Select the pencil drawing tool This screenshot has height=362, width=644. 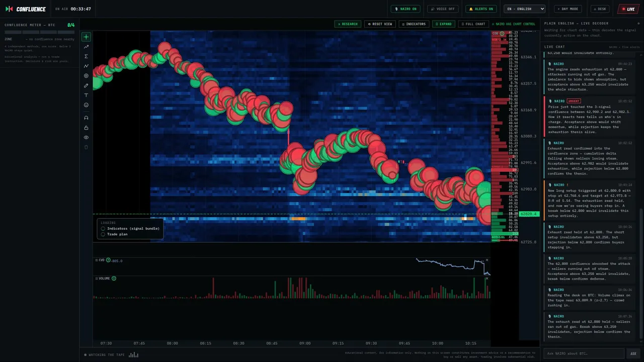click(86, 85)
